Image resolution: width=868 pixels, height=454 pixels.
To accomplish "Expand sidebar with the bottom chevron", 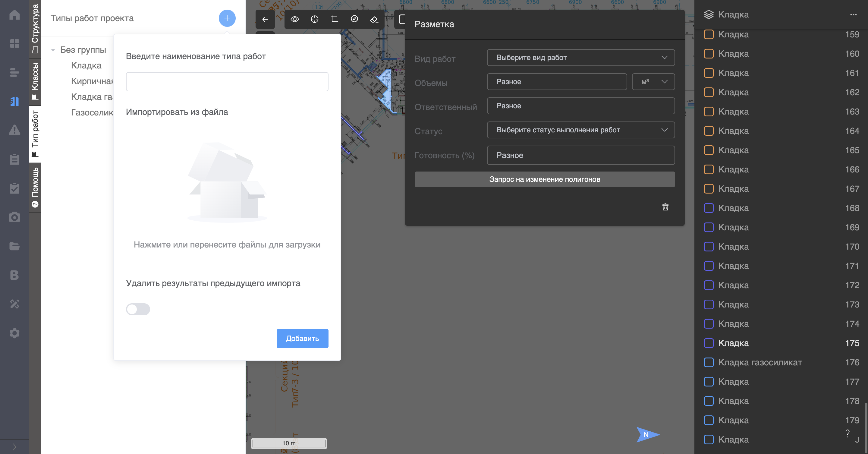I will [x=14, y=447].
